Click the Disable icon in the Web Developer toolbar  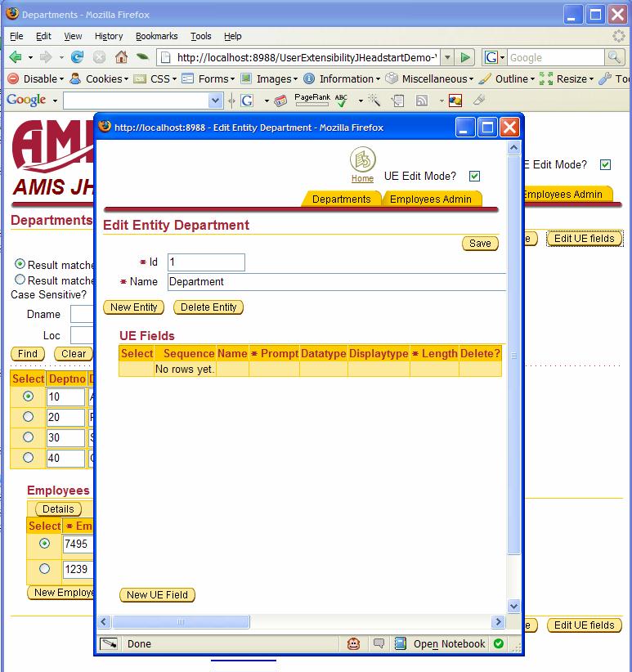[14, 78]
